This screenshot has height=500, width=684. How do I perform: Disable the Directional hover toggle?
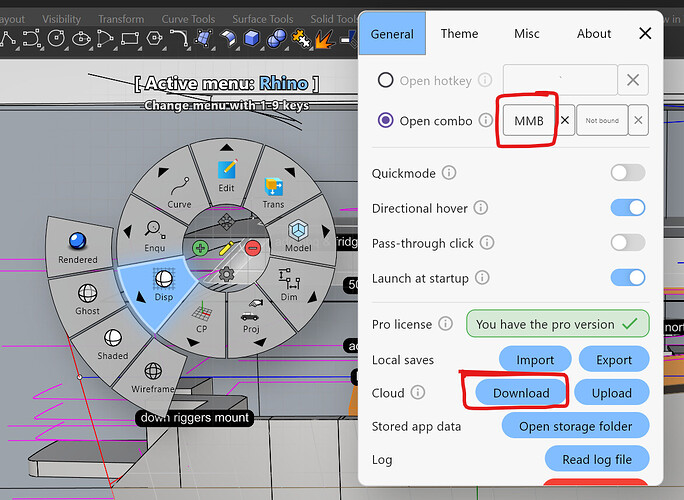click(x=628, y=208)
